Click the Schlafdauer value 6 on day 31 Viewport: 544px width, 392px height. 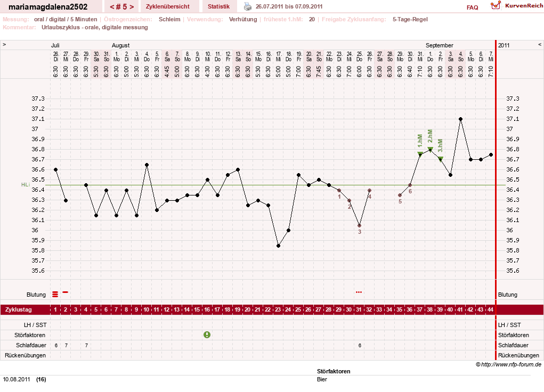pyautogui.click(x=360, y=346)
